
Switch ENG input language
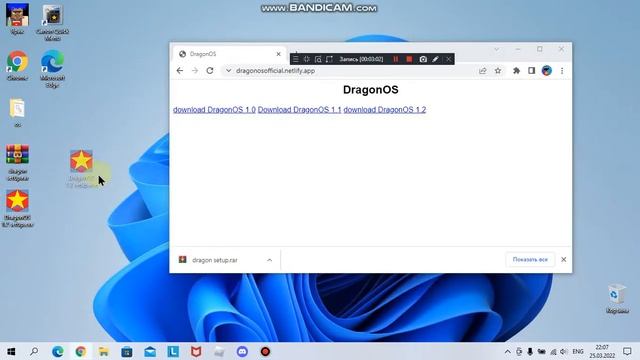578,351
